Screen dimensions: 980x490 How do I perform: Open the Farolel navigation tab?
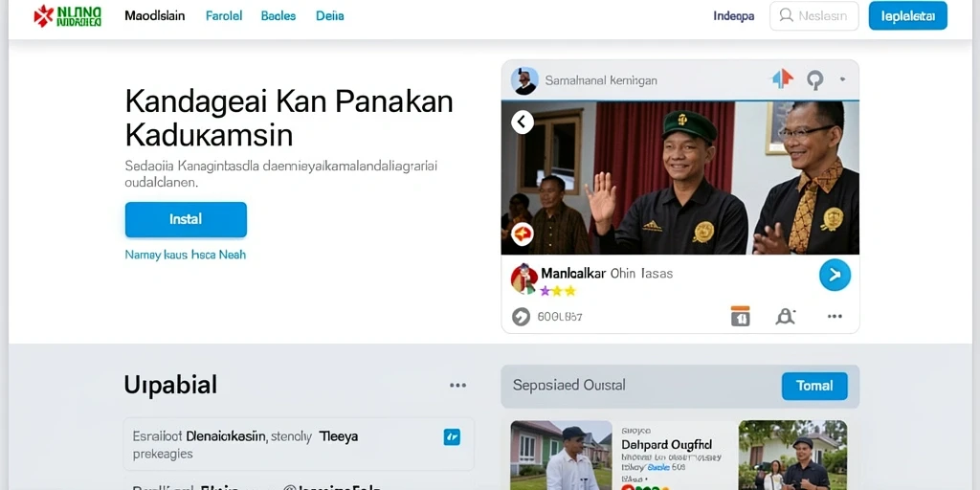point(224,15)
